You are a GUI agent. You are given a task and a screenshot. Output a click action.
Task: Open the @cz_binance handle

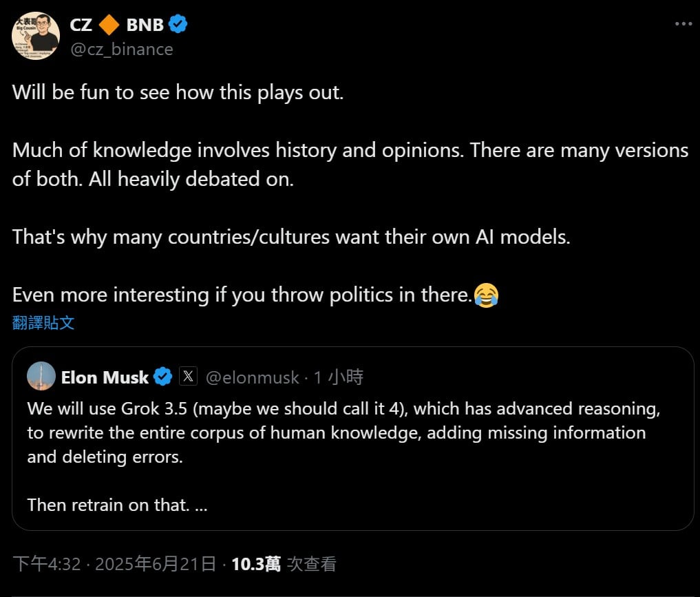click(x=121, y=49)
